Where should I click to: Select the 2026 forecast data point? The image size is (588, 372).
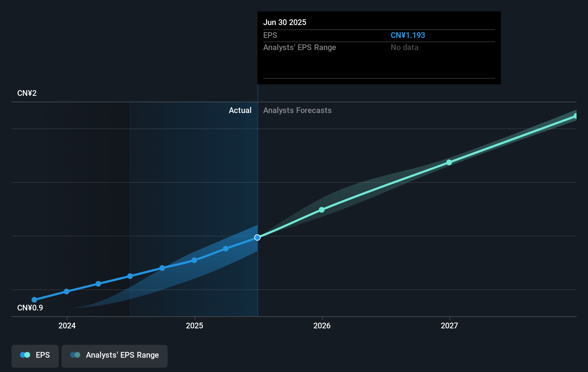pos(321,210)
